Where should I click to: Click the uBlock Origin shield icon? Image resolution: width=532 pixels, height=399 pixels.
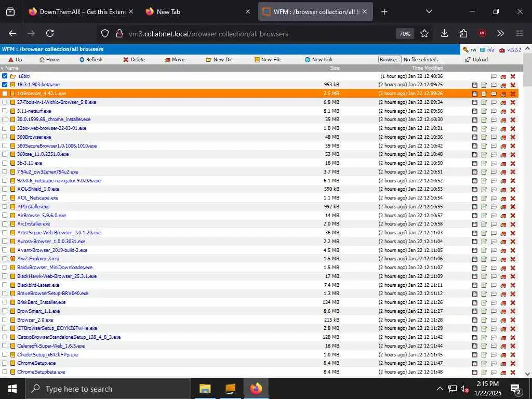pyautogui.click(x=482, y=33)
